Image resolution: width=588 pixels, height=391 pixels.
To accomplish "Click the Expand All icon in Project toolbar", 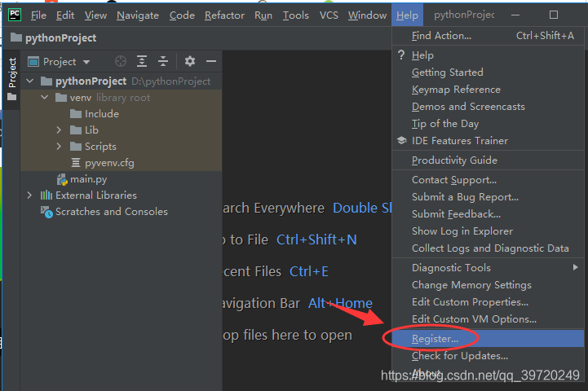I will click(142, 61).
